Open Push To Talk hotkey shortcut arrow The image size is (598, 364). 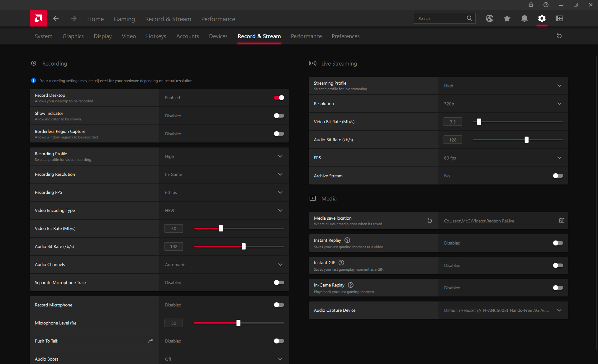pos(150,341)
